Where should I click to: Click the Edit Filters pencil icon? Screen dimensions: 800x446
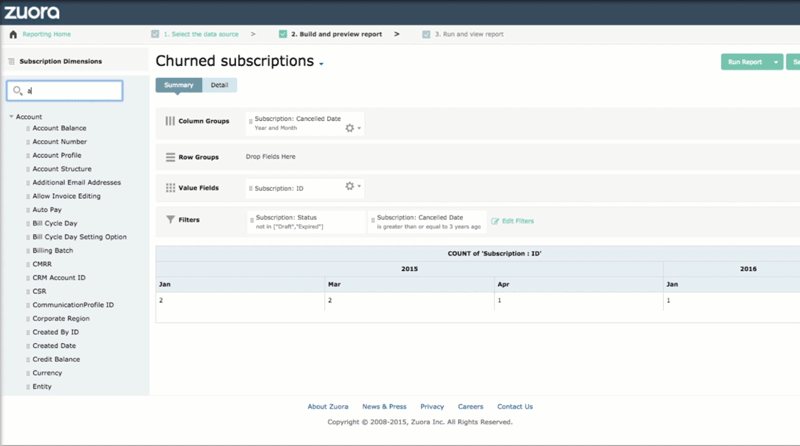[x=494, y=221]
